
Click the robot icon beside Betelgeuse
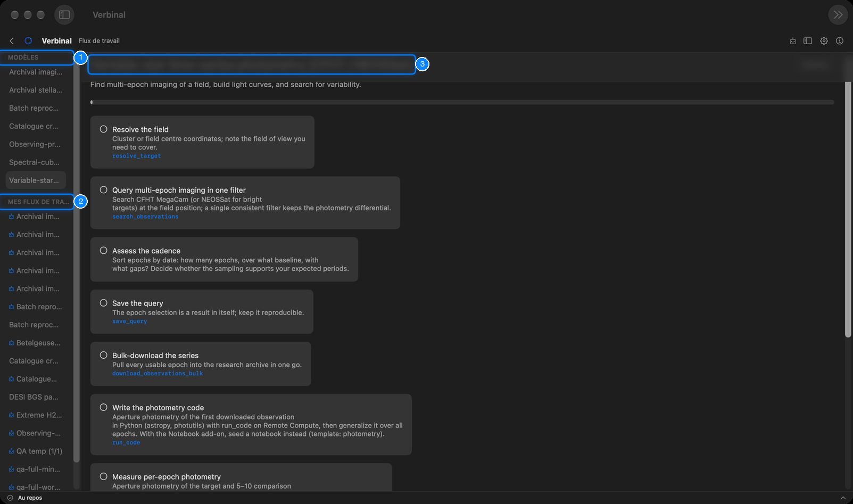pos(11,343)
